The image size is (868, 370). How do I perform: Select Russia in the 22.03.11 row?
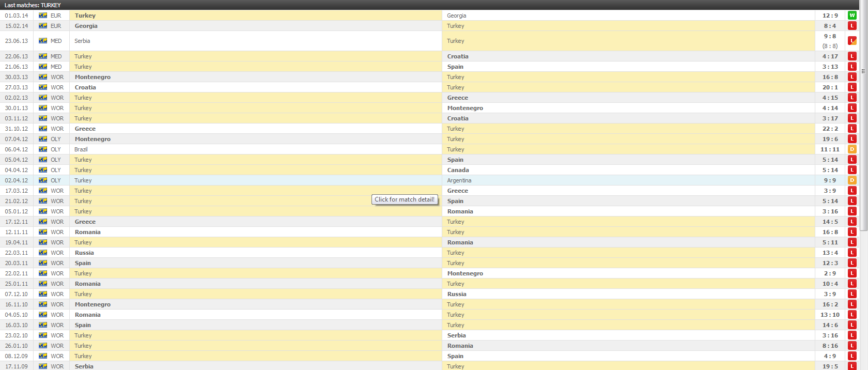(84, 253)
